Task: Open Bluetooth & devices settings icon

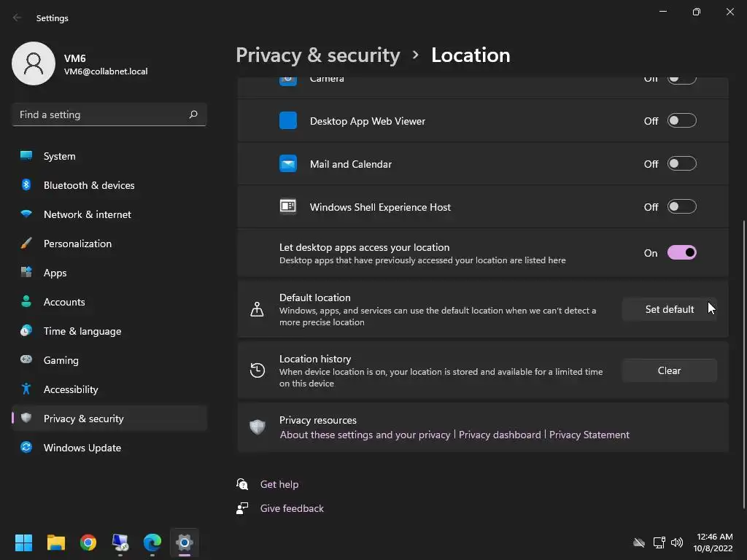Action: 26,184
